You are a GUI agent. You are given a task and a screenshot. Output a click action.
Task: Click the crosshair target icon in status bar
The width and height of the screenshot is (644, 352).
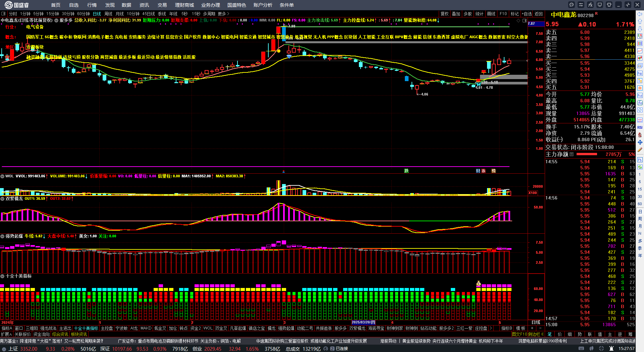601,349
